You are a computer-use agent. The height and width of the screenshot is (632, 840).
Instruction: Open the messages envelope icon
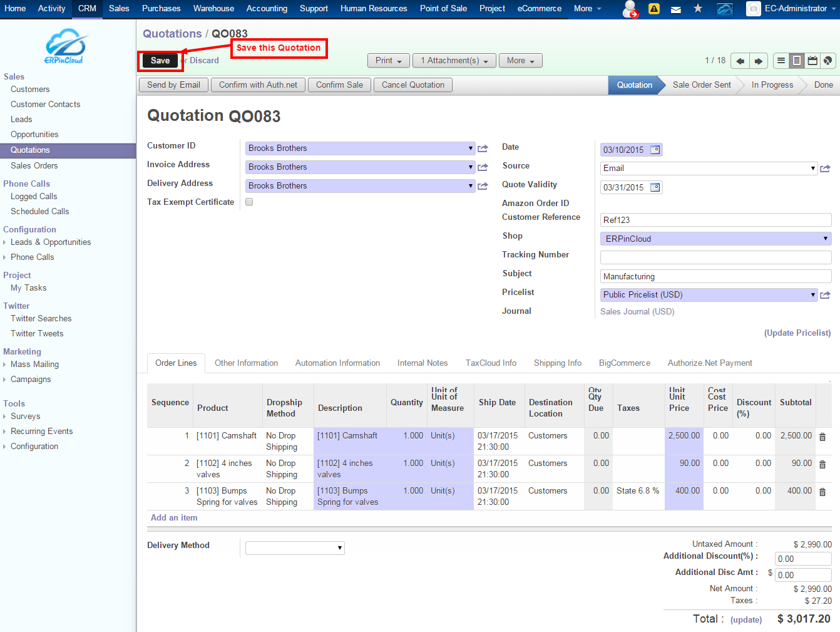[676, 9]
